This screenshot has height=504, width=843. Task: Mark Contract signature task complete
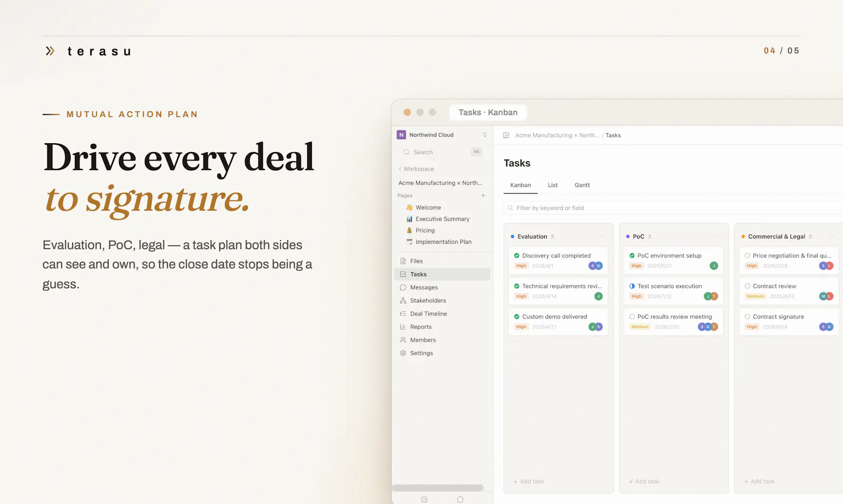click(747, 317)
